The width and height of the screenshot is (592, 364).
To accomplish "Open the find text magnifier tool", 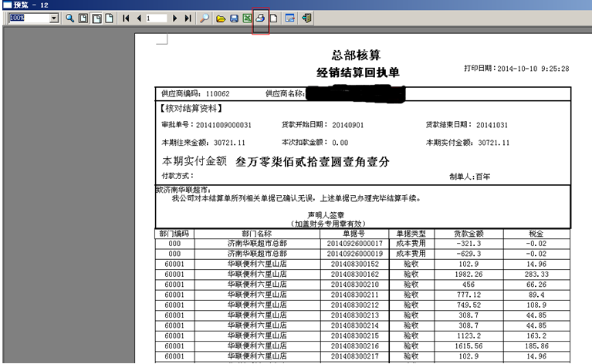I will (205, 18).
